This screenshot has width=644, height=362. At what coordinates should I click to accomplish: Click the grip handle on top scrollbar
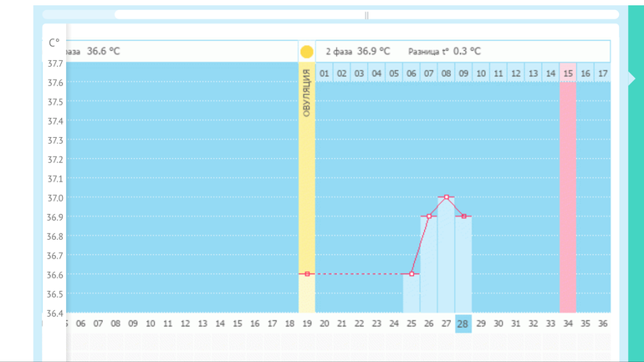366,15
